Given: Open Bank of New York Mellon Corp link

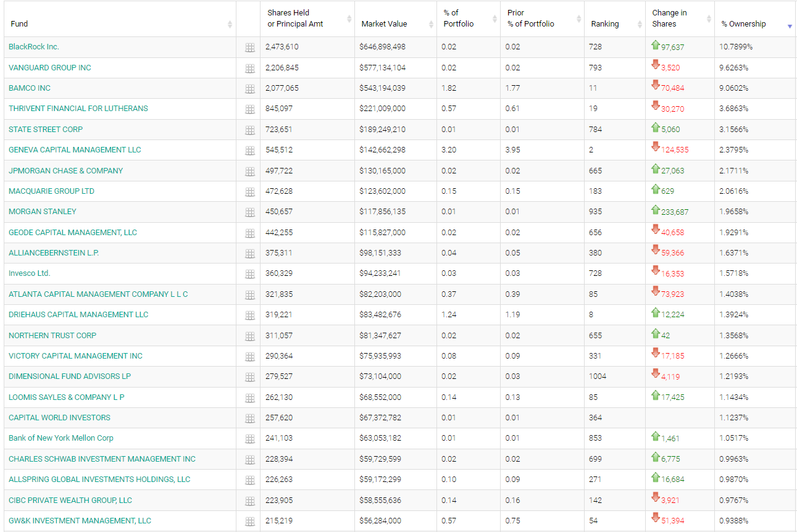Looking at the screenshot, I should (x=61, y=438).
